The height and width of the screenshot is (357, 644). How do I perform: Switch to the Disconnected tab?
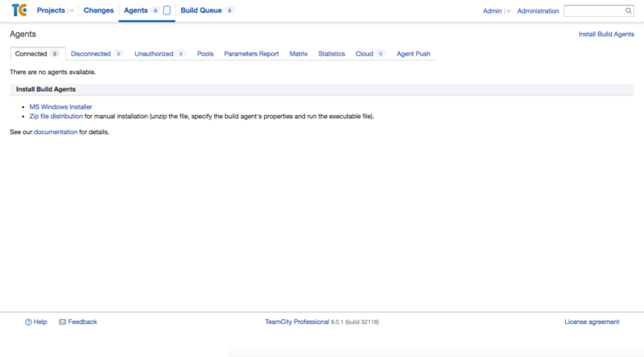(97, 54)
